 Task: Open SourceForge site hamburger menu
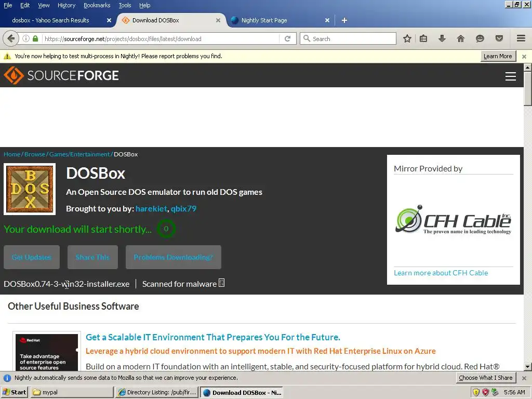click(511, 76)
